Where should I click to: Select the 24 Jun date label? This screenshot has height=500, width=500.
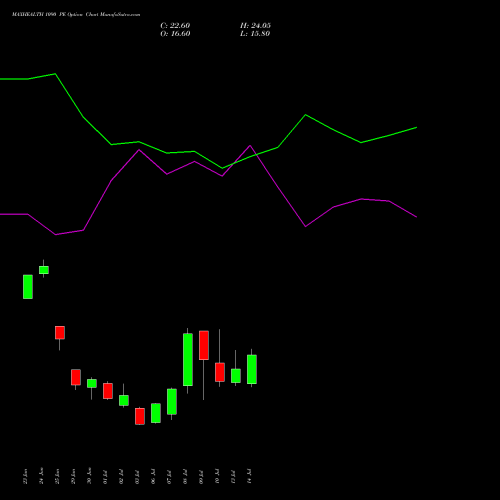pos(42,476)
